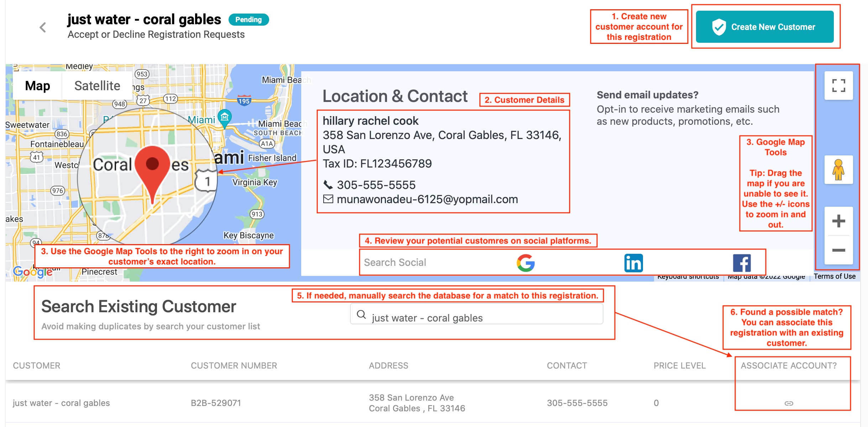This screenshot has height=427, width=868.
Task: Click the back arrow chevron
Action: 43,27
